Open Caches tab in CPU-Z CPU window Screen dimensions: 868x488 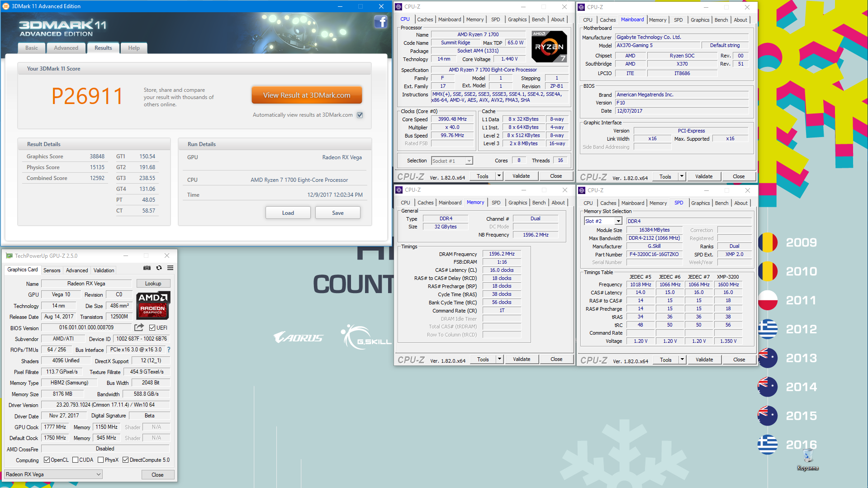[425, 19]
